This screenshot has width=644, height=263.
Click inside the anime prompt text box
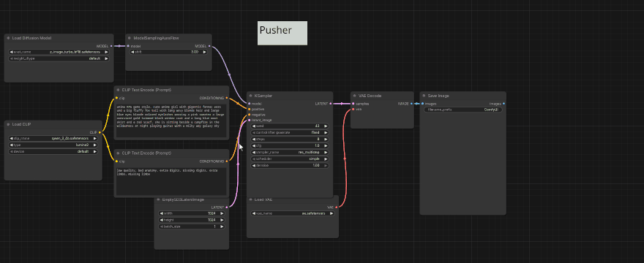pyautogui.click(x=171, y=121)
